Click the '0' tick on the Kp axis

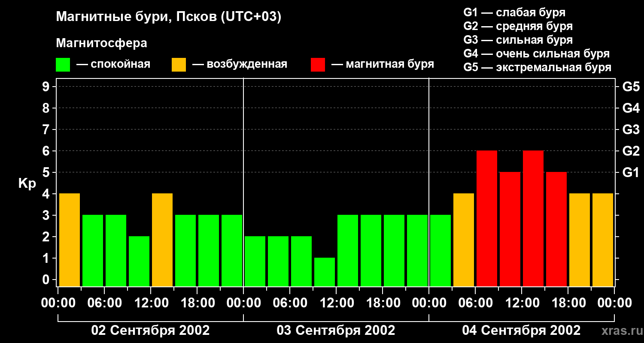pyautogui.click(x=47, y=280)
